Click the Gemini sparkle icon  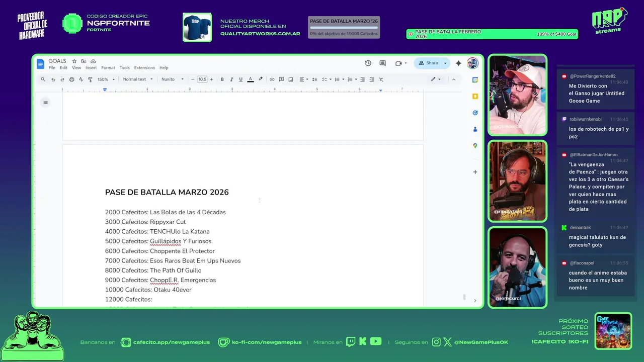(458, 63)
